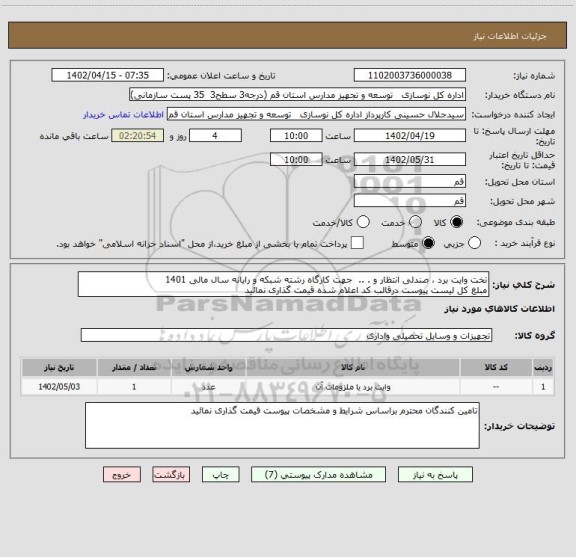
Task: Click the item name cell وایت برد با ملزومات آن
Action: [x=353, y=387]
